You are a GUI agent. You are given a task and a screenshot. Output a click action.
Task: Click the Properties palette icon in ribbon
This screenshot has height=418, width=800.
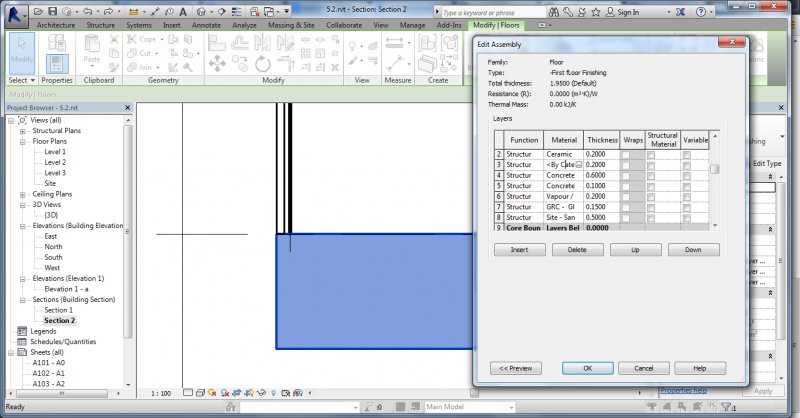[57, 64]
